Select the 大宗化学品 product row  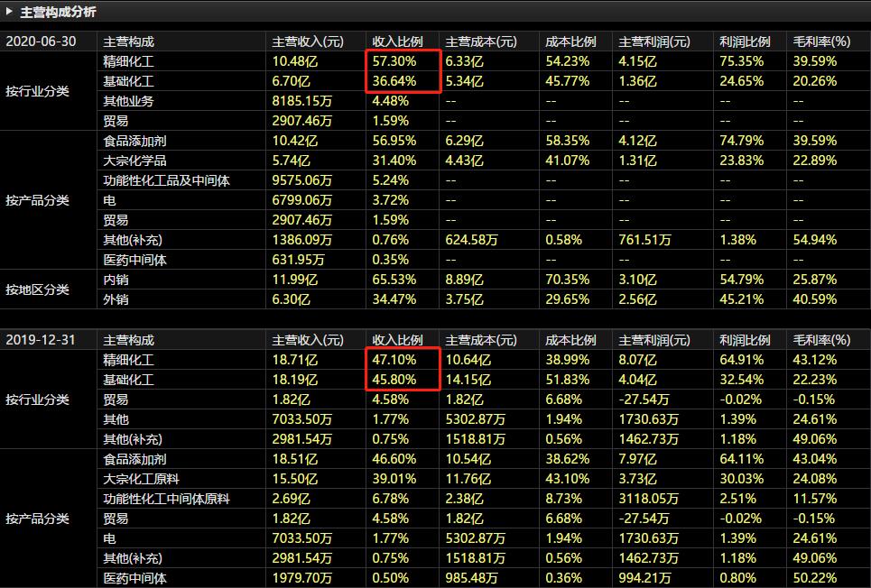(x=483, y=161)
